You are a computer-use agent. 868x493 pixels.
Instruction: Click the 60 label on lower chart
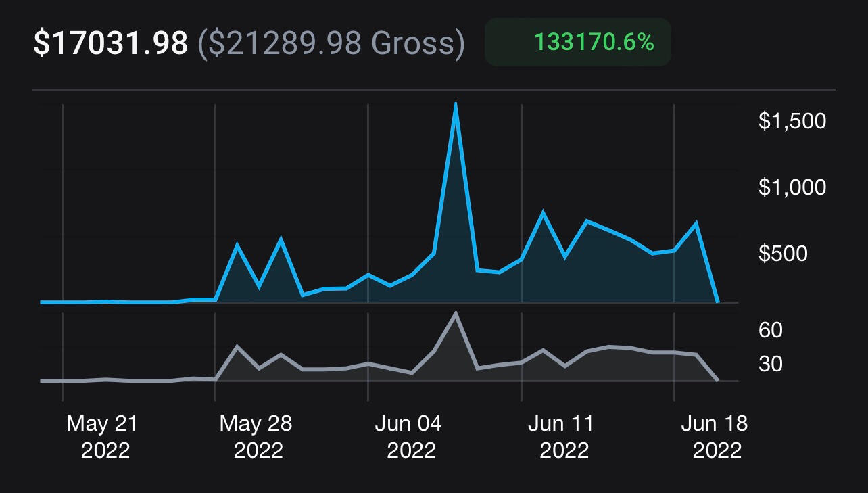pyautogui.click(x=770, y=330)
